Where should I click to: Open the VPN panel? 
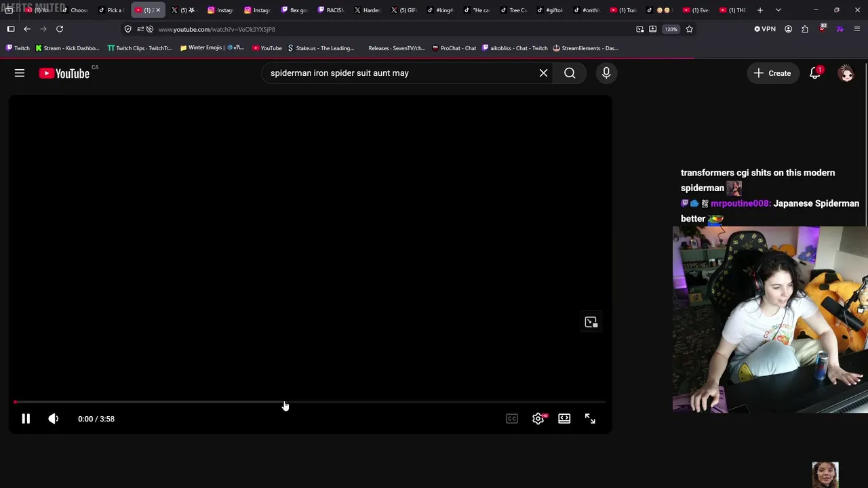click(765, 29)
